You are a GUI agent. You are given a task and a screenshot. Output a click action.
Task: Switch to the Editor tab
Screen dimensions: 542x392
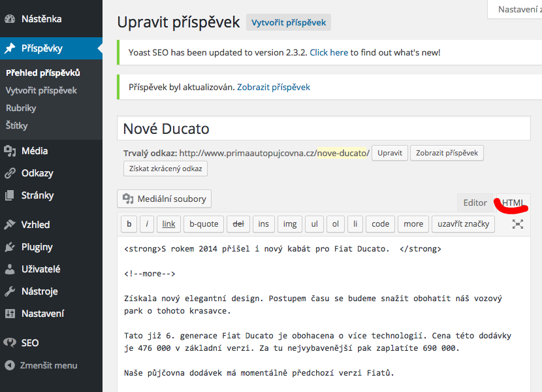475,203
